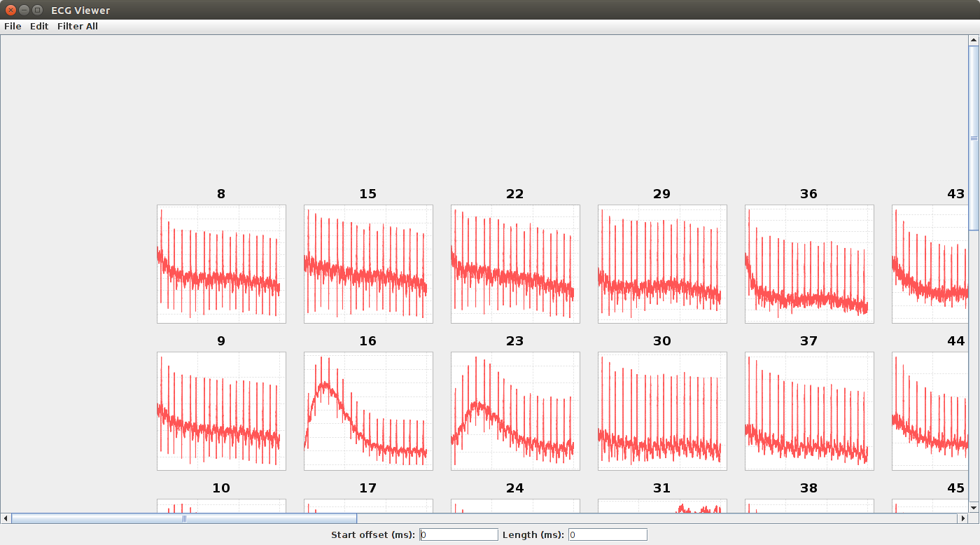Click horizontal scrollbar right arrow
Viewport: 980px width, 545px height.
point(962,518)
